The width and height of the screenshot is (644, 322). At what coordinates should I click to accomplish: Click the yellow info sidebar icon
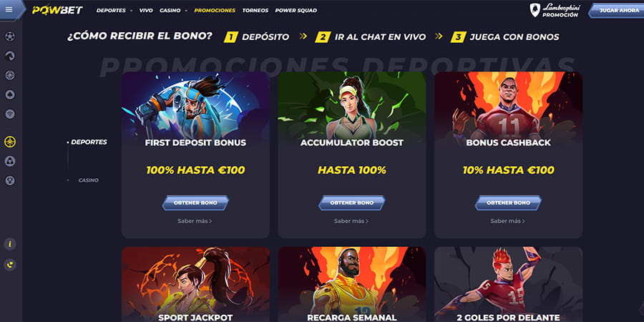10,244
